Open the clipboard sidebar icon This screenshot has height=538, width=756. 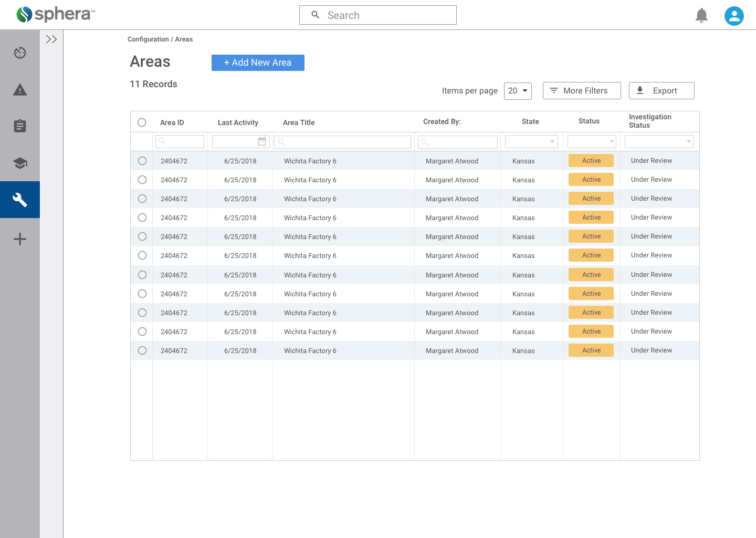(20, 126)
